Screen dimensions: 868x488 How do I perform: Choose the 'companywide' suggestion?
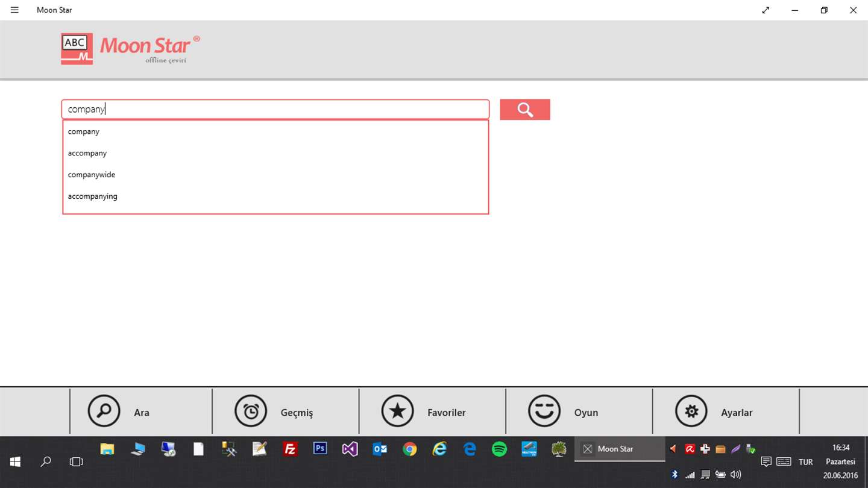point(275,175)
